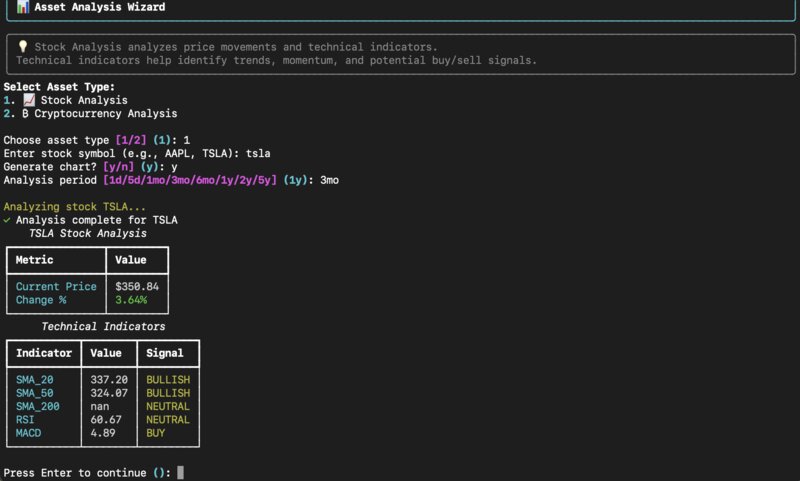Click the Analyzing stock TSLA... line
800x481 pixels.
click(x=74, y=207)
